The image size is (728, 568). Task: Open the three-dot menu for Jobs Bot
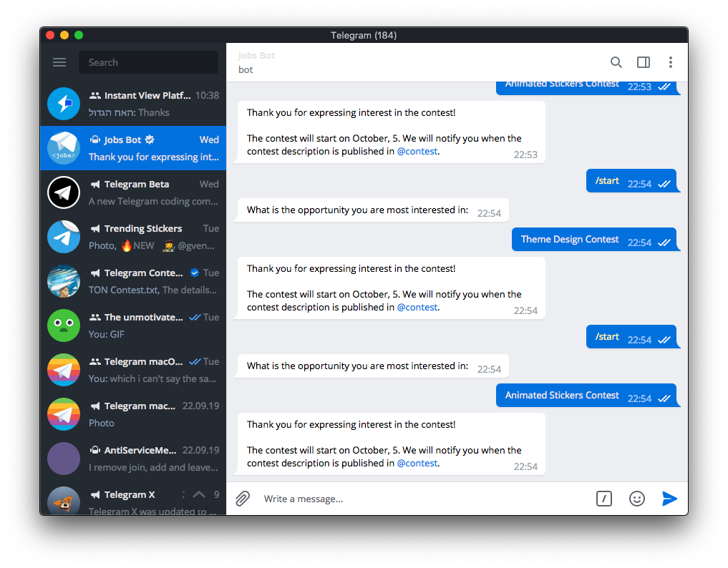coord(670,62)
